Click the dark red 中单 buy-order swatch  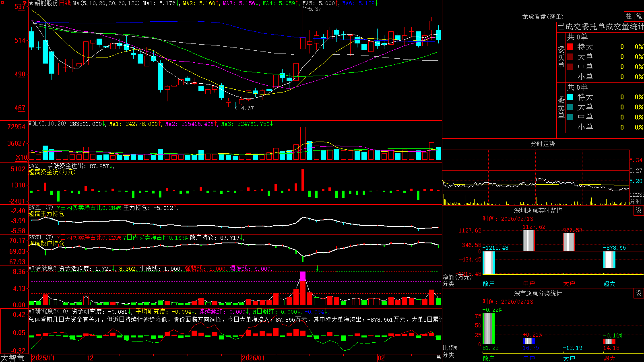pyautogui.click(x=570, y=67)
